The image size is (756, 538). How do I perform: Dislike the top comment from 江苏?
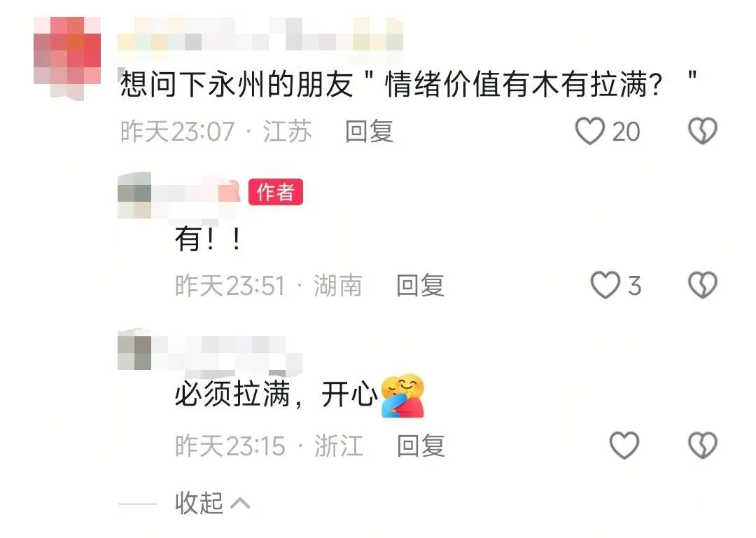click(x=703, y=131)
